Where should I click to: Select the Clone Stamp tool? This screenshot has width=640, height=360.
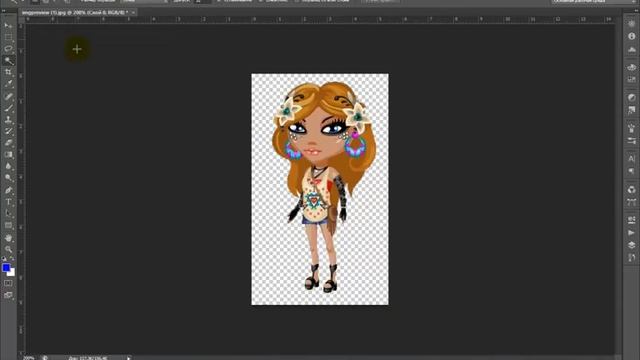[x=8, y=120]
